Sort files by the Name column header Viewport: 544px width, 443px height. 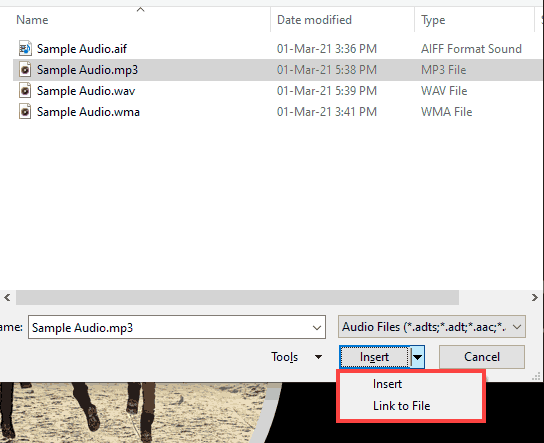[32, 20]
